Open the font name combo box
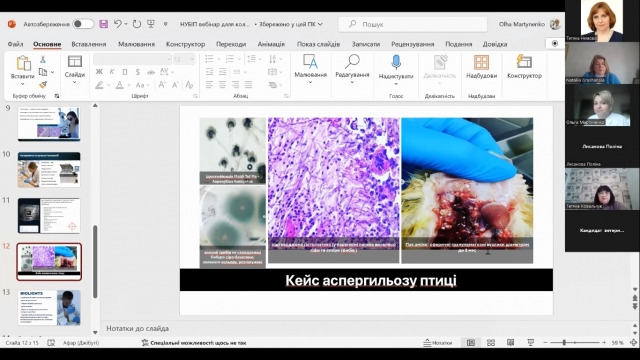640x360 pixels. tap(132, 60)
